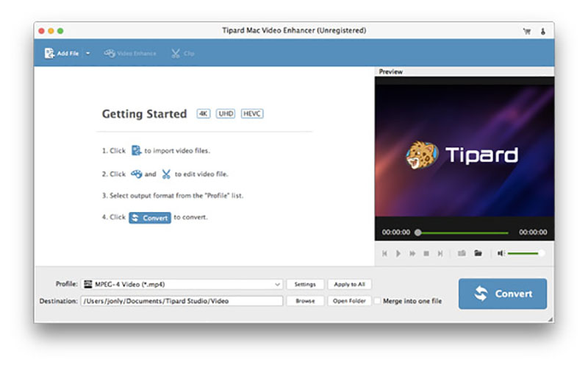
Task: Click Open Folder button
Action: point(349,301)
